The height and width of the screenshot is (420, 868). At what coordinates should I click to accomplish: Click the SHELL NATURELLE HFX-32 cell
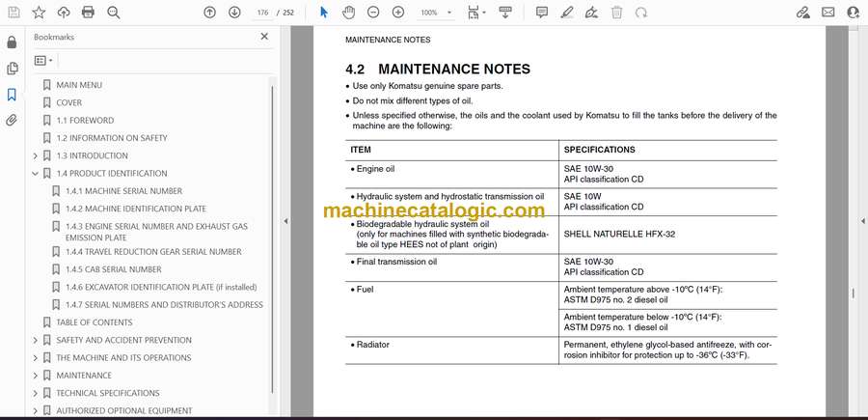(619, 235)
